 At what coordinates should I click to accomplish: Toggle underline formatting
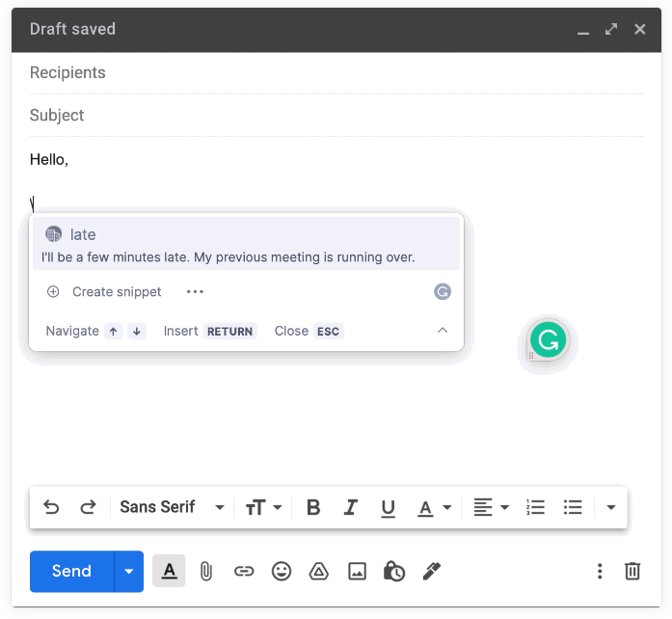click(388, 507)
